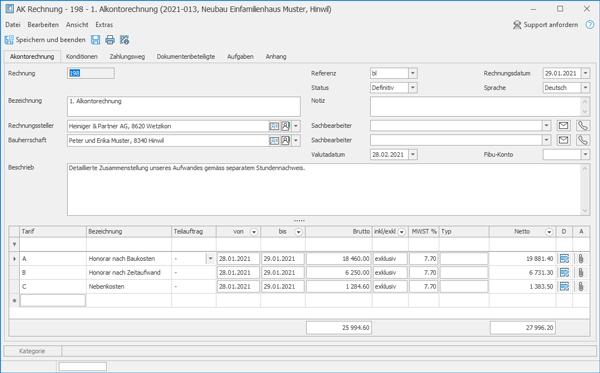The image size is (600, 373).
Task: Click the new row Tarif input cell
Action: tap(53, 301)
